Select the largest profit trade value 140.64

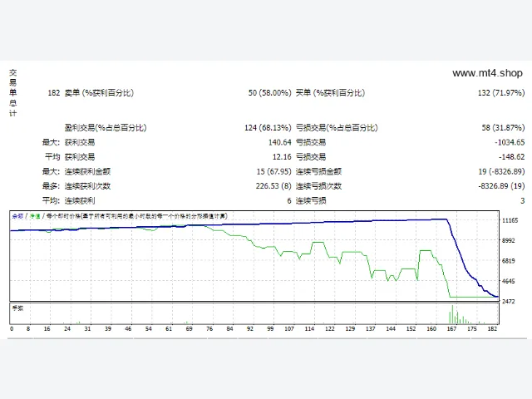279,142
